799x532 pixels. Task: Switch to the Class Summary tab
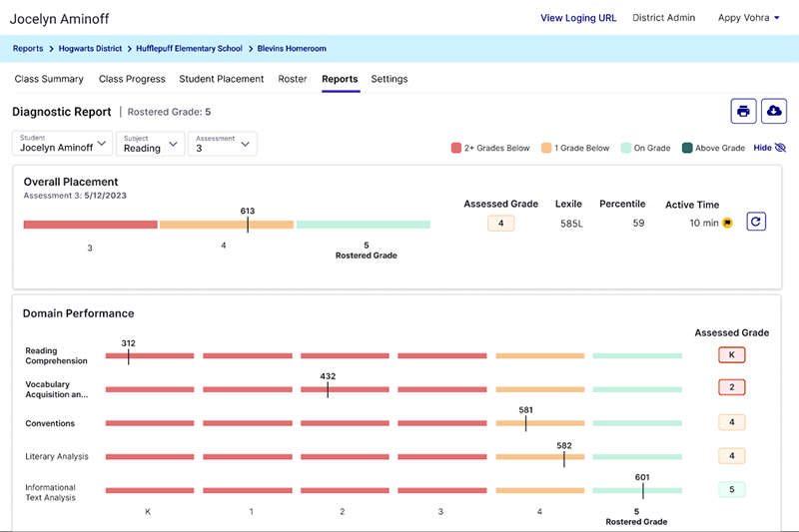(49, 79)
